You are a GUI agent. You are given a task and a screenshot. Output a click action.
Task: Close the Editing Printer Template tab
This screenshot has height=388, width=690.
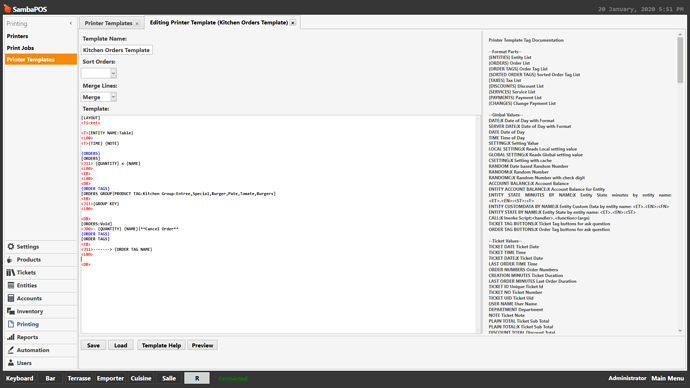pos(293,23)
